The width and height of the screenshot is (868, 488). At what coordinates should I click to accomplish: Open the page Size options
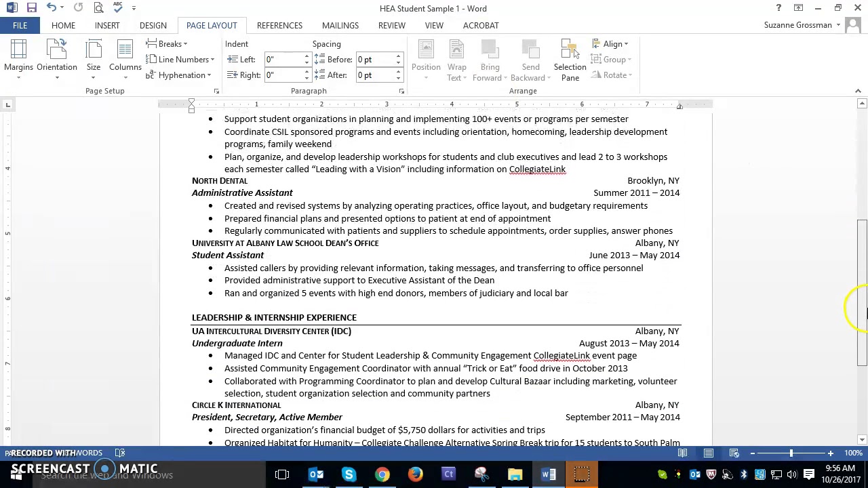point(94,60)
